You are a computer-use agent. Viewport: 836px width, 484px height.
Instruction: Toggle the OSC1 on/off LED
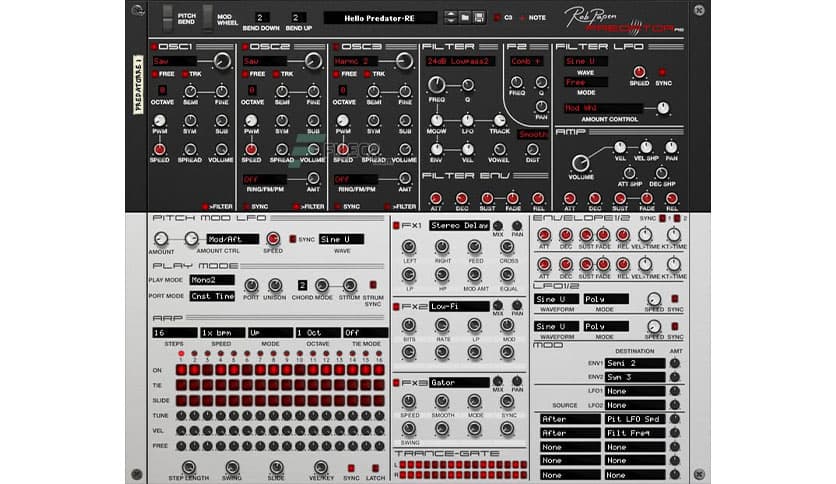(154, 47)
